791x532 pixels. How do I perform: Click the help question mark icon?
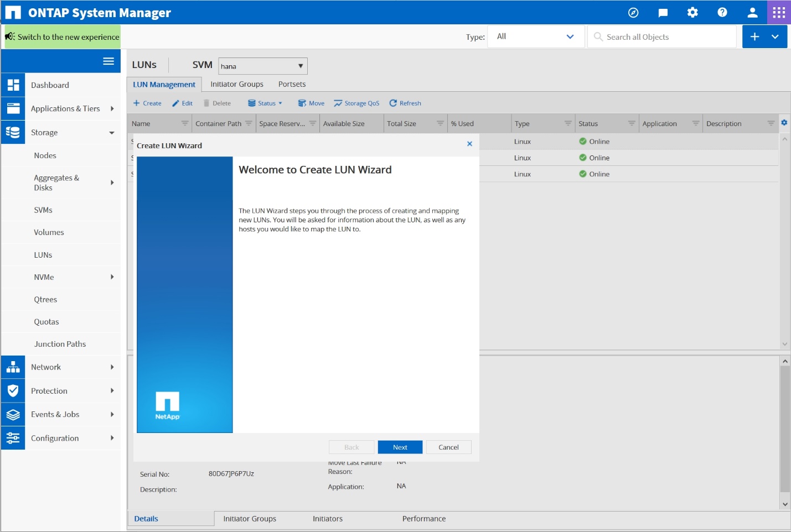click(x=722, y=12)
